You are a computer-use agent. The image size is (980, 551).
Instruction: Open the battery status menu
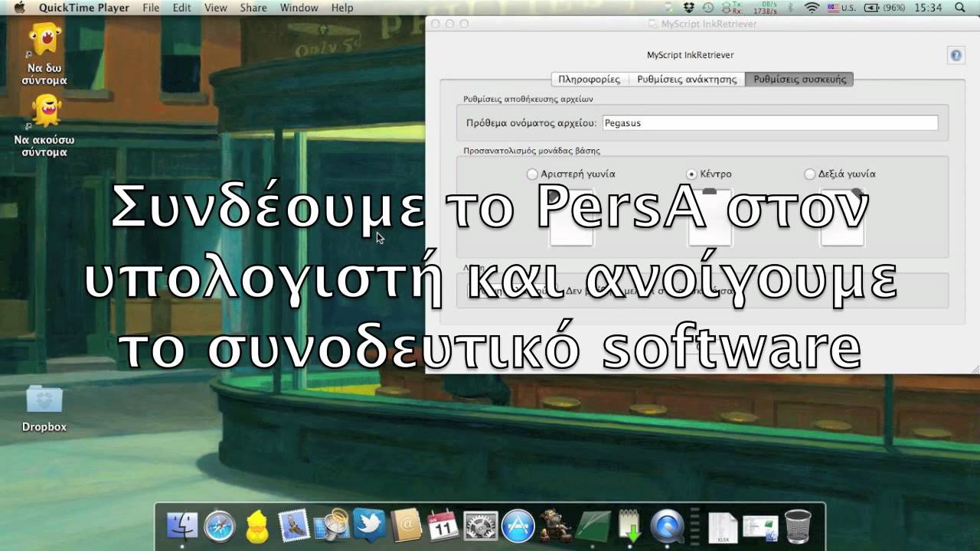click(x=884, y=8)
